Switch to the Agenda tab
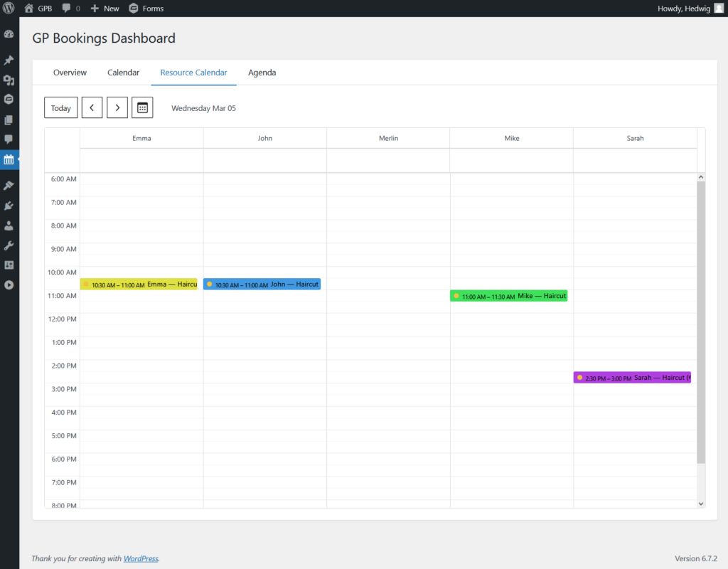 (262, 73)
